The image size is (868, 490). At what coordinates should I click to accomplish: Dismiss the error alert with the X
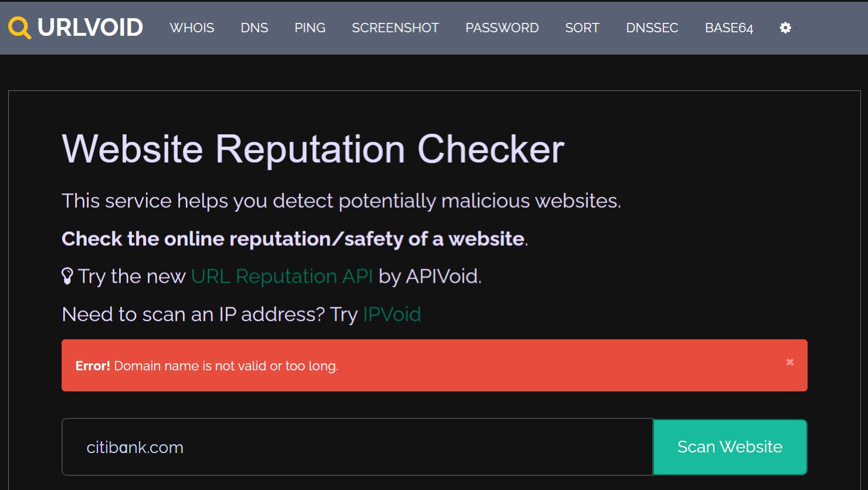tap(790, 362)
